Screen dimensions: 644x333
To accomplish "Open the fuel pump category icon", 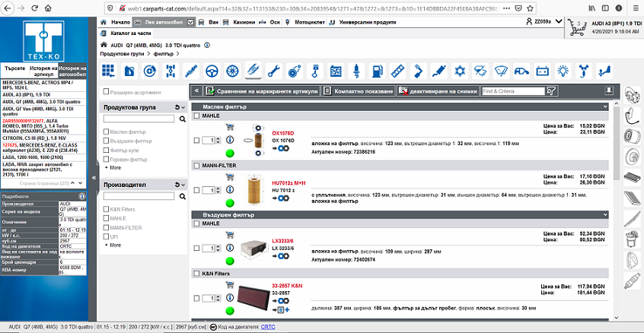I will click(x=377, y=71).
